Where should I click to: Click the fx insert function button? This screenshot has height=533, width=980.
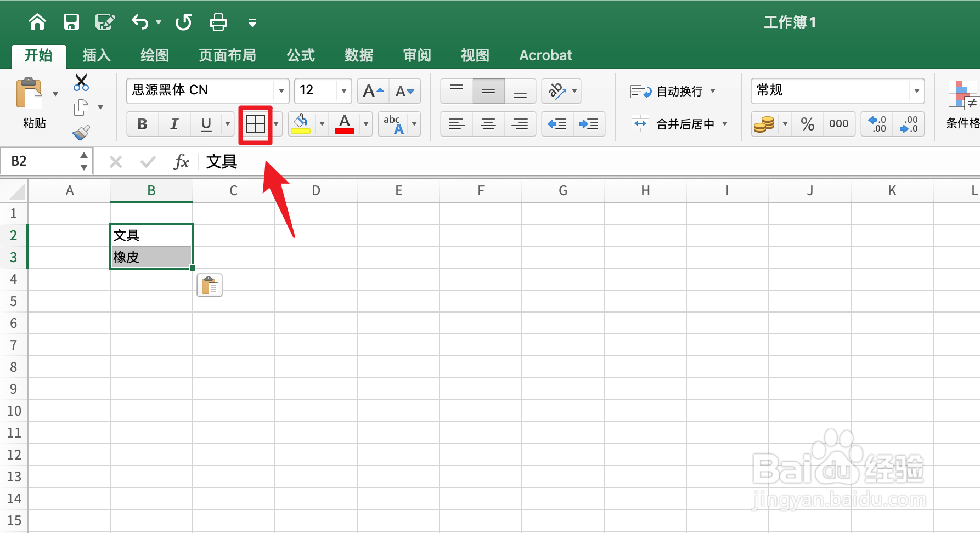(x=181, y=162)
